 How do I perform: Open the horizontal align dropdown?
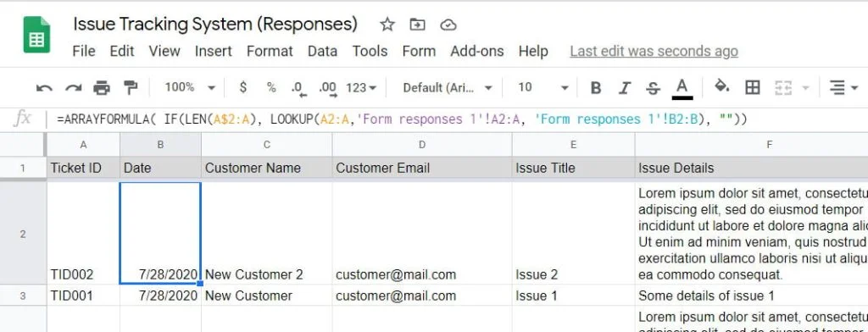tap(843, 87)
